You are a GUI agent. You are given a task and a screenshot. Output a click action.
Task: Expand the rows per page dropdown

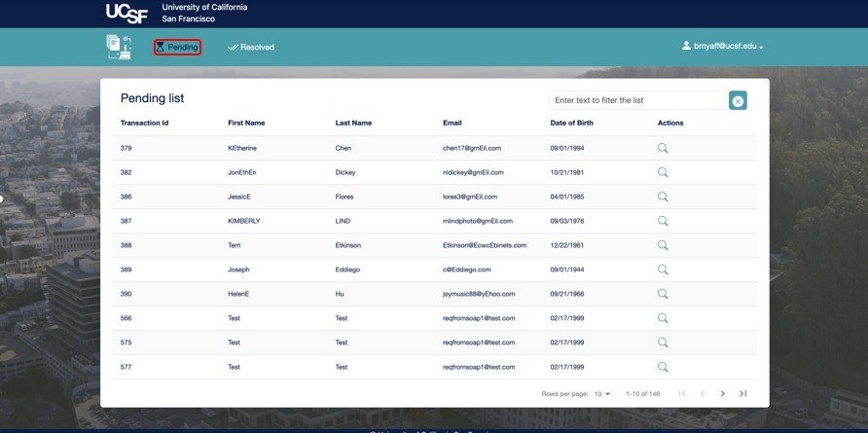click(x=602, y=394)
